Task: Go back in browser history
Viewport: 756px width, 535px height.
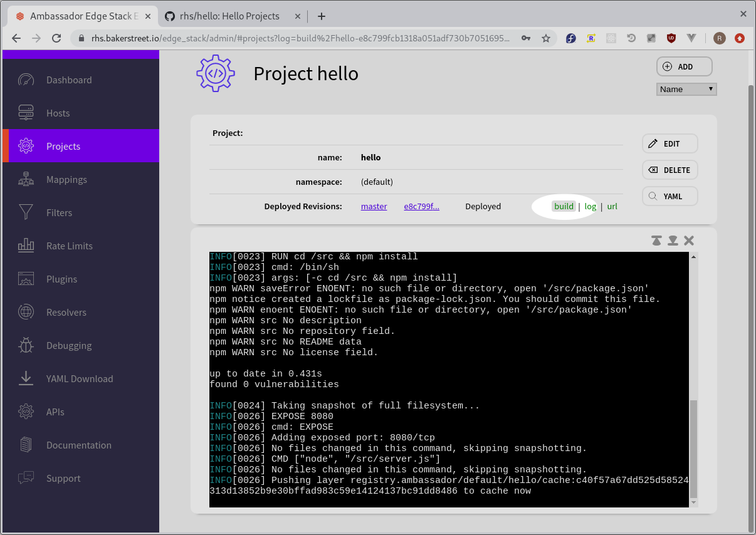Action: (x=16, y=38)
